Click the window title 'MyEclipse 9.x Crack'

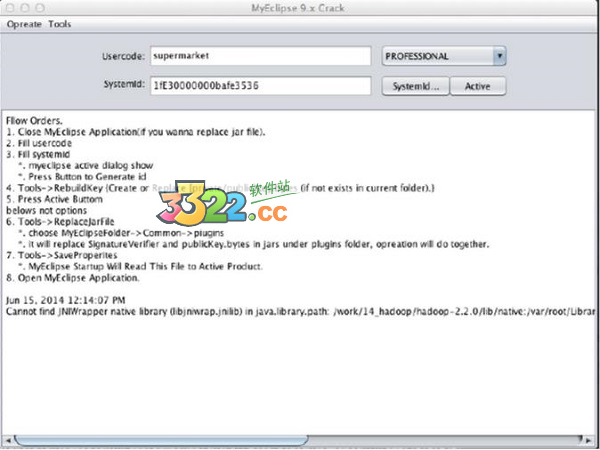click(x=298, y=8)
